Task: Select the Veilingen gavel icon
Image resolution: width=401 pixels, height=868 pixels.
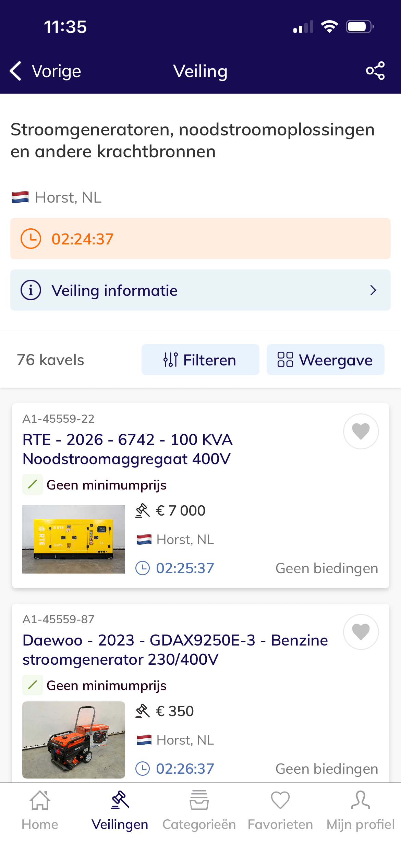Action: pos(120,800)
